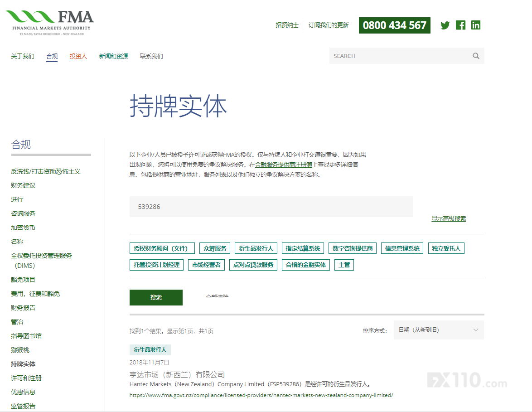
Task: Toggle the 授权财务顾问 (文件) filter
Action: (x=162, y=248)
